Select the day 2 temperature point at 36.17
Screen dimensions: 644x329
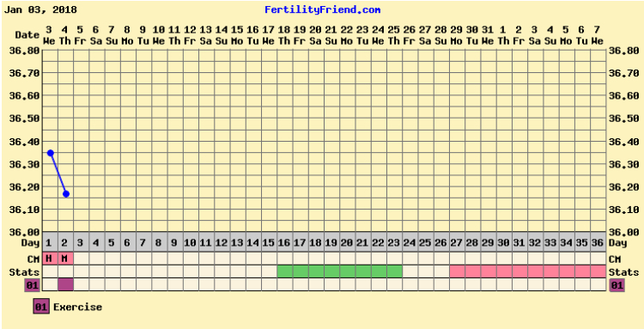click(x=66, y=194)
